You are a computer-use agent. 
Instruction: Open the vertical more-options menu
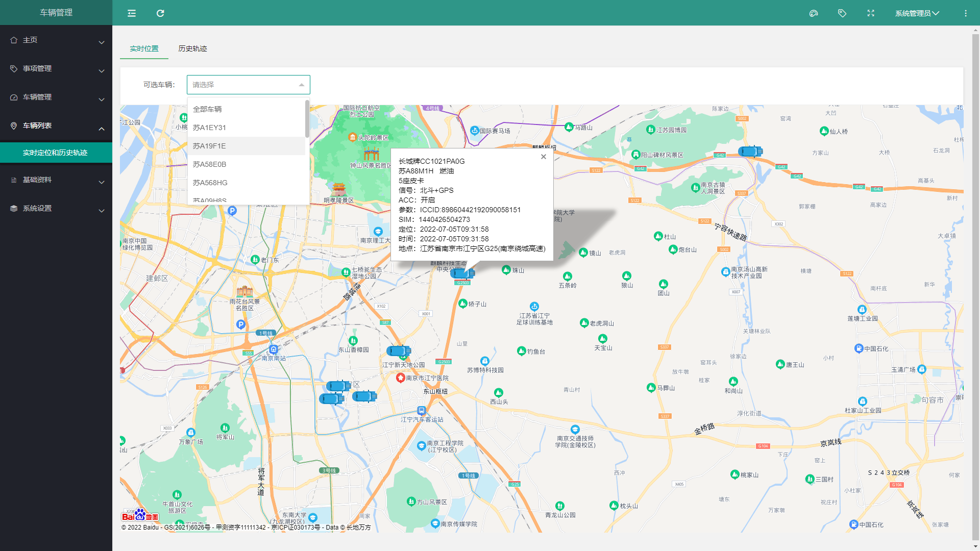point(966,13)
